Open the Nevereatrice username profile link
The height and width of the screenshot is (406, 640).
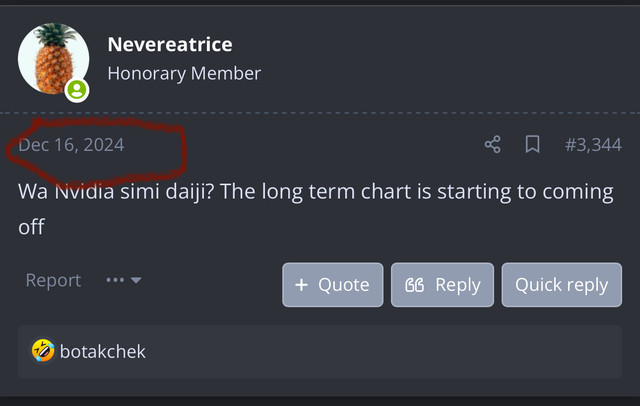[170, 44]
